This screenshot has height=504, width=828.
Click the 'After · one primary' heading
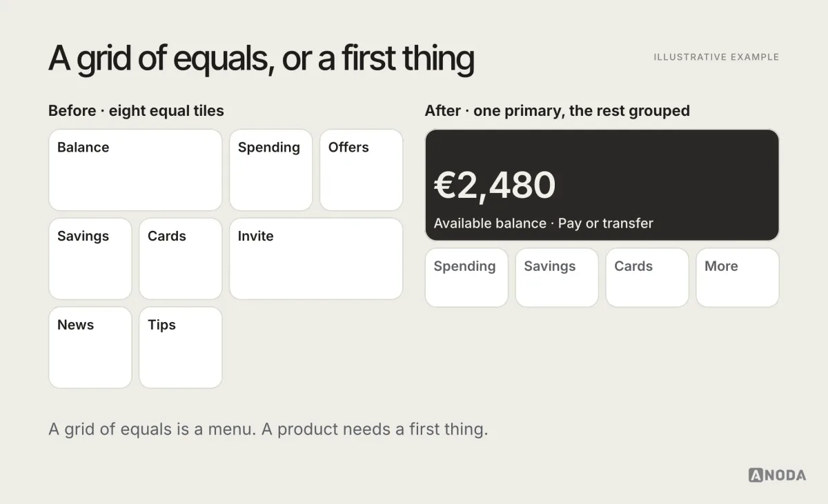(558, 111)
